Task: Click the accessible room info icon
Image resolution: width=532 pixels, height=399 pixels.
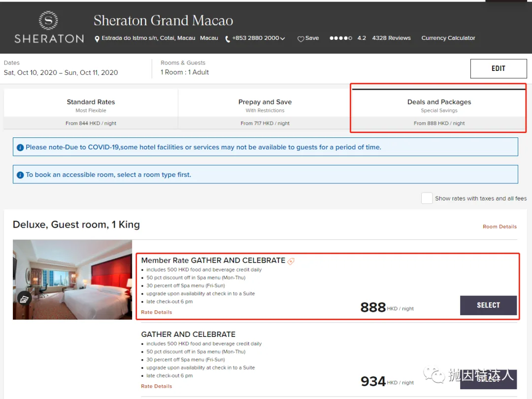Action: coord(20,175)
